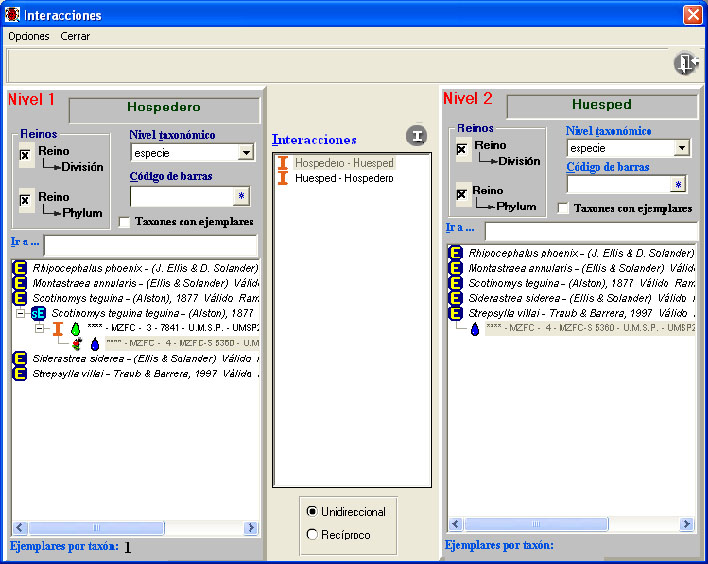This screenshot has width=708, height=564.
Task: Click right scroll arrow of Nivel 1 list
Action: 251,527
